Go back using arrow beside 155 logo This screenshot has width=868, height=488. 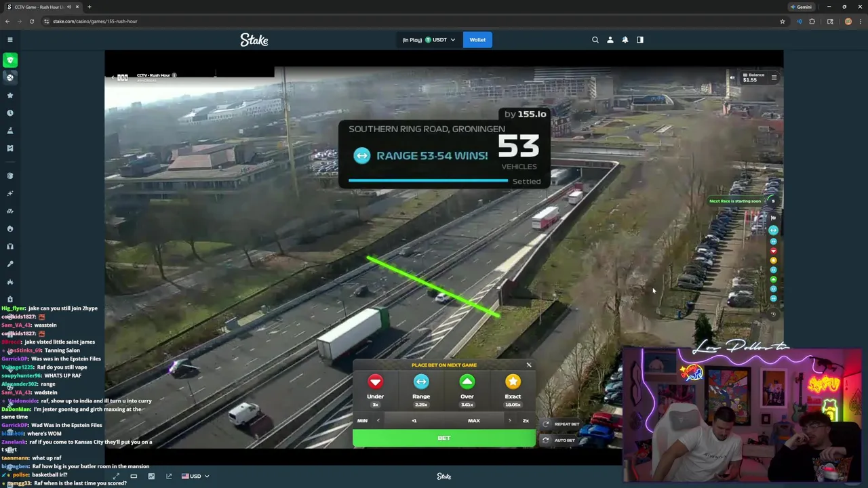pos(113,77)
